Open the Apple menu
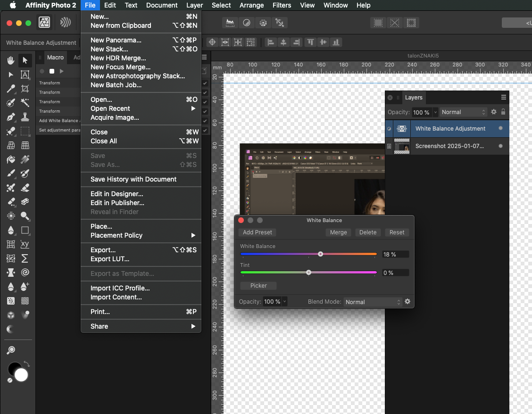Viewport: 532px width, 414px height. tap(13, 5)
